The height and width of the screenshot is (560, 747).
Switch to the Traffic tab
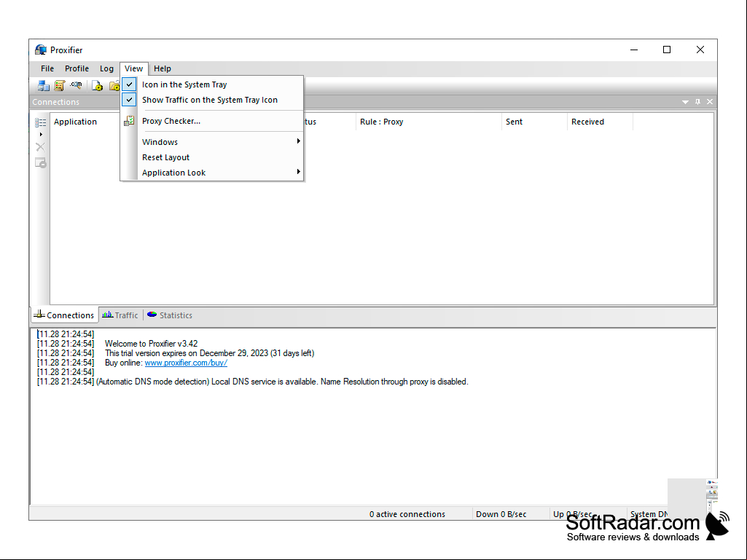[120, 315]
